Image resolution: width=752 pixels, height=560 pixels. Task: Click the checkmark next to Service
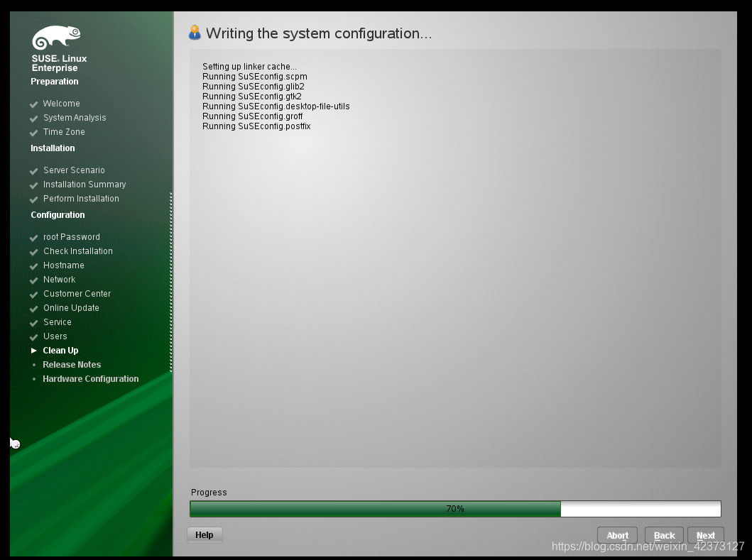pyautogui.click(x=33, y=323)
